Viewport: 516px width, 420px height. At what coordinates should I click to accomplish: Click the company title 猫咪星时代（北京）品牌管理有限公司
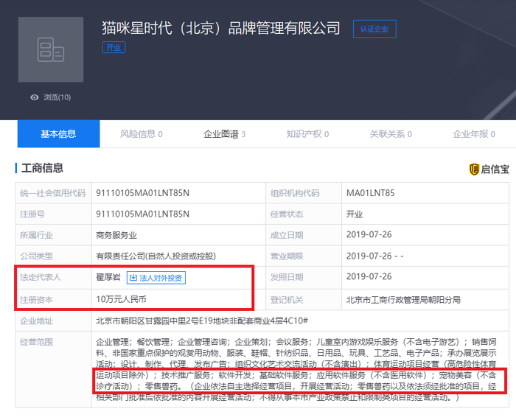coord(221,28)
